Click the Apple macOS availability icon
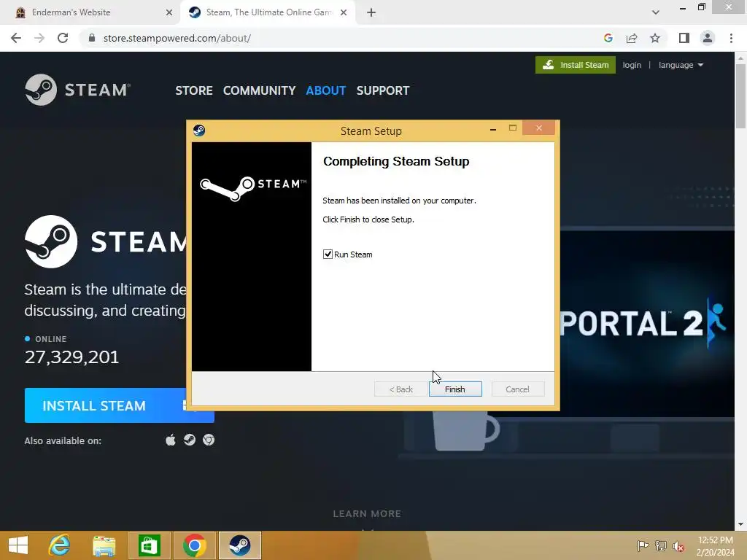 pos(171,440)
